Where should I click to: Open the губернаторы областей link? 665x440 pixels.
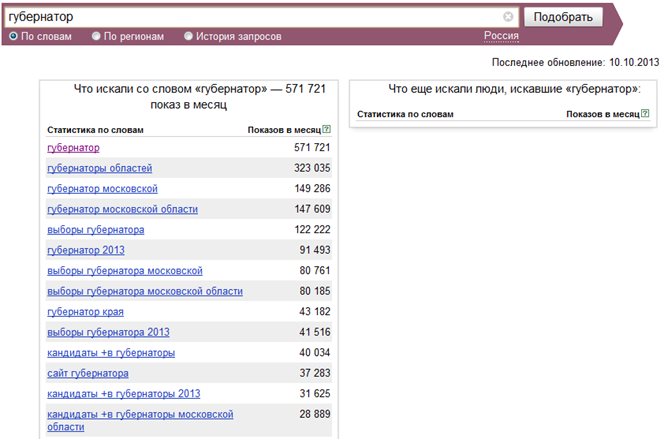click(100, 168)
